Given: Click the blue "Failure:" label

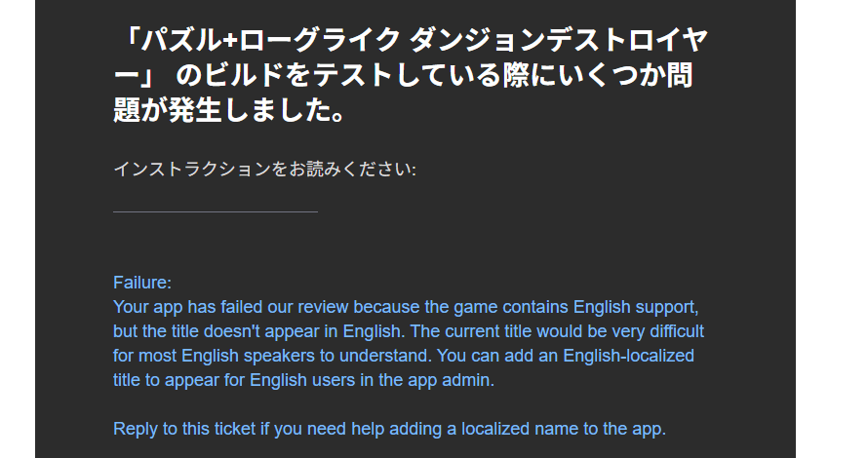Looking at the screenshot, I should click(x=142, y=283).
